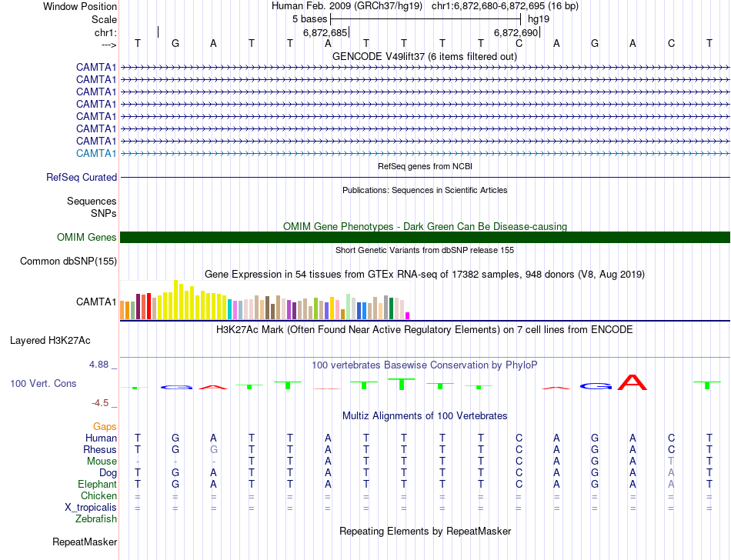Click the tallest yellow GTEx expression bar

point(175,299)
